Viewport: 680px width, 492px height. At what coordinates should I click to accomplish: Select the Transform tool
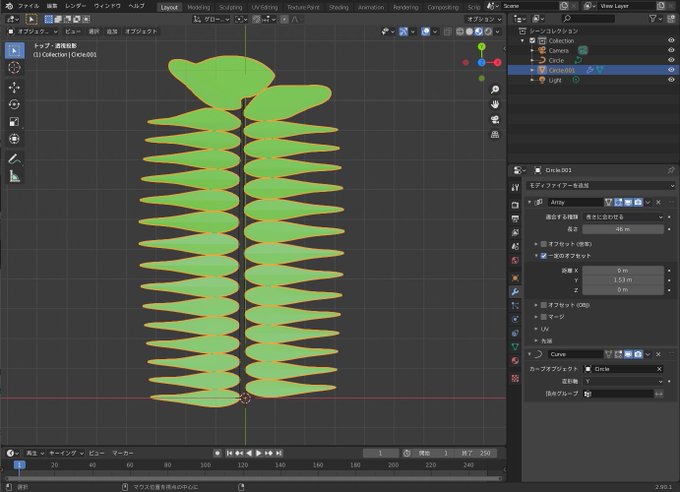click(14, 139)
